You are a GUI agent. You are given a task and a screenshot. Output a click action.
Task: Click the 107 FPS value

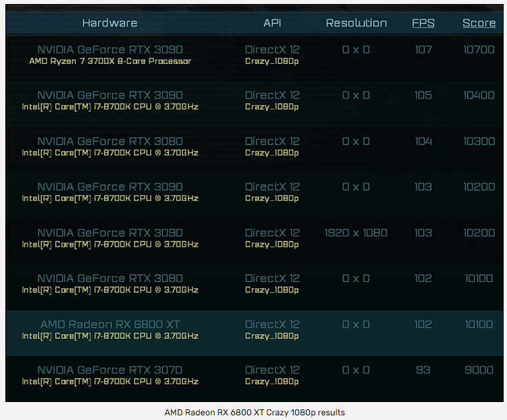[x=423, y=49]
